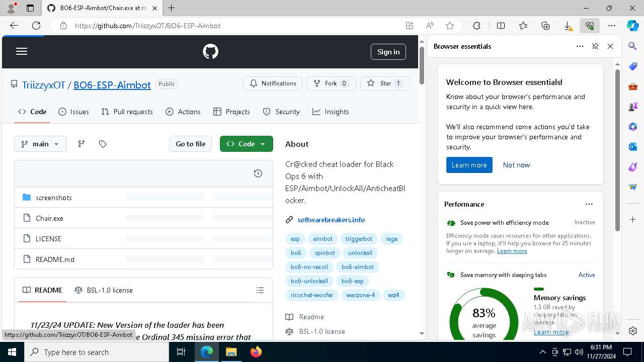Open the Projects tab
The width and height of the screenshot is (644, 362).
click(x=231, y=112)
